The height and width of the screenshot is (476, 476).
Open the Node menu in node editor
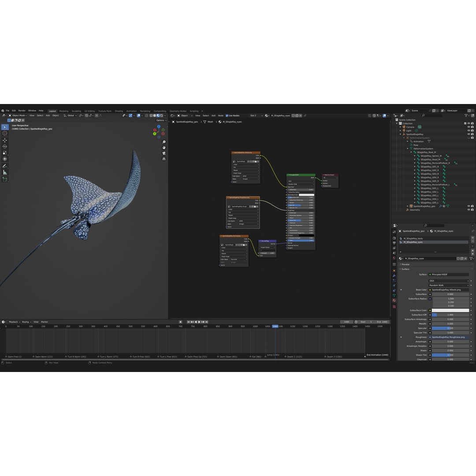[221, 115]
